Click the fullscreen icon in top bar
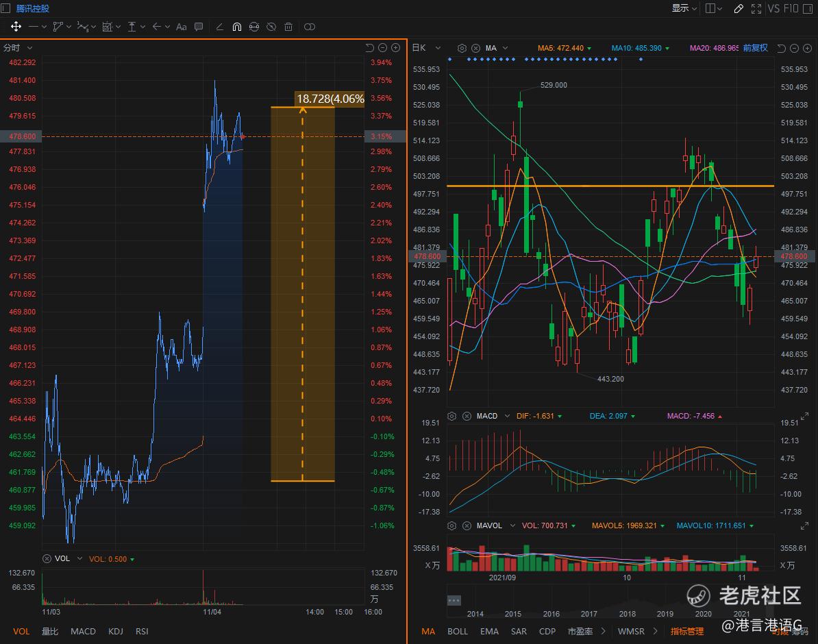The height and width of the screenshot is (644, 818). [x=756, y=8]
